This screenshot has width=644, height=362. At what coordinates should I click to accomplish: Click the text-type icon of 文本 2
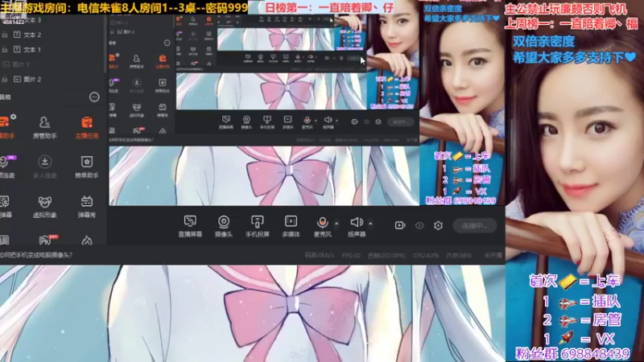tap(17, 35)
